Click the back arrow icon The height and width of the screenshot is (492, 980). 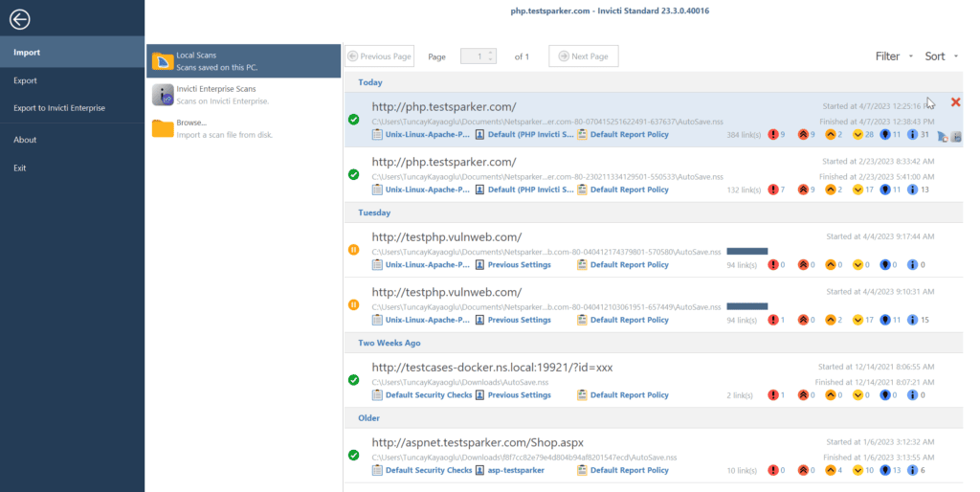(19, 19)
